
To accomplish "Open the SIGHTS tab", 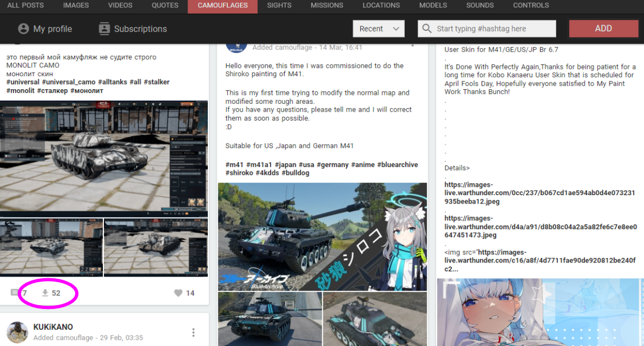I will pyautogui.click(x=279, y=6).
